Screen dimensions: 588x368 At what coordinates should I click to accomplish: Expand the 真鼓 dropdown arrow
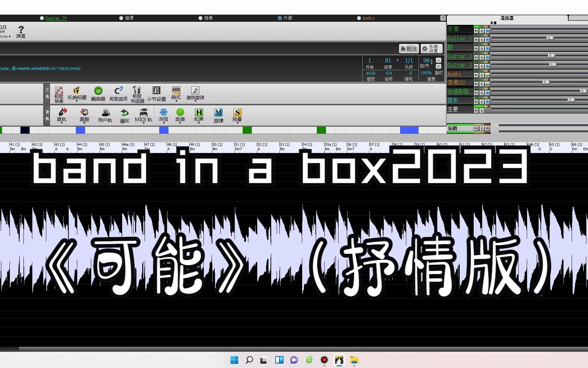pyautogui.click(x=84, y=123)
